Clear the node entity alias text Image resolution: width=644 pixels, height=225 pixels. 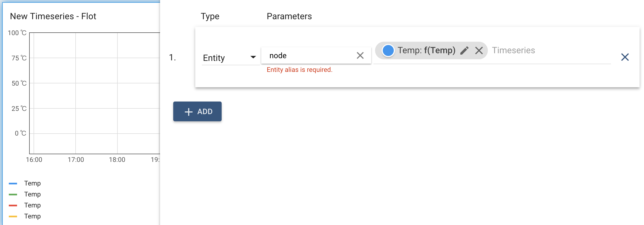360,56
